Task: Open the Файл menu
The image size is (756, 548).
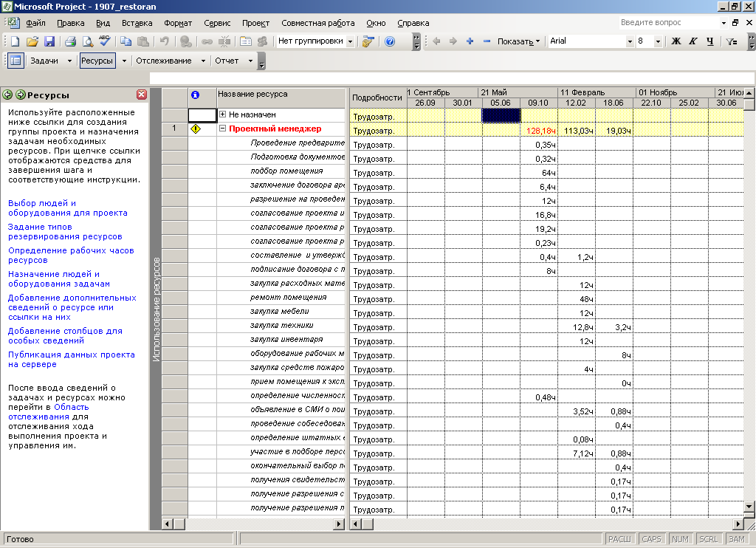Action: click(x=35, y=23)
